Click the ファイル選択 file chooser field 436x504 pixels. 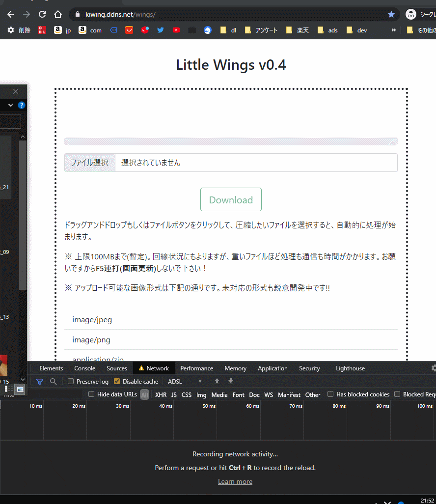(x=89, y=163)
